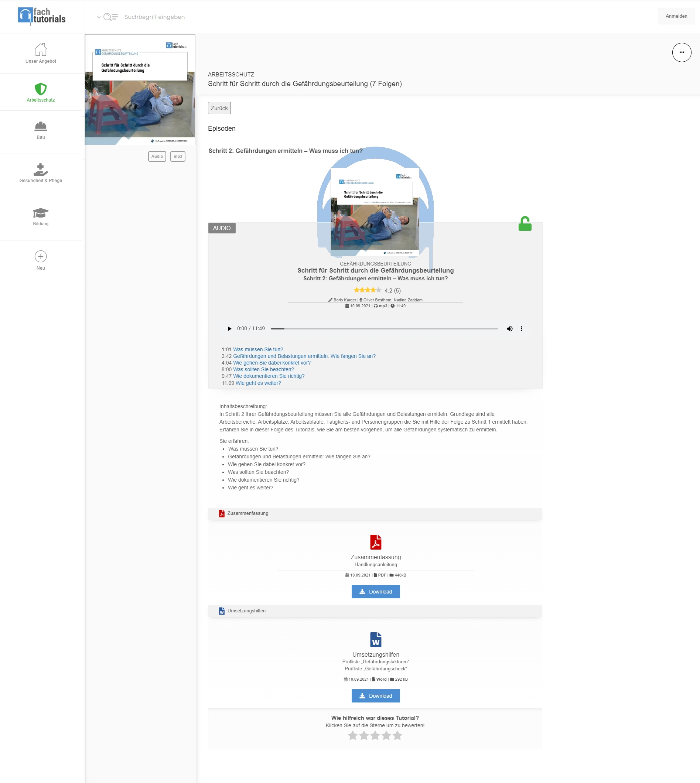Click the Zusammenfassung section header
Screen dimensions: 700x783
tap(375, 514)
